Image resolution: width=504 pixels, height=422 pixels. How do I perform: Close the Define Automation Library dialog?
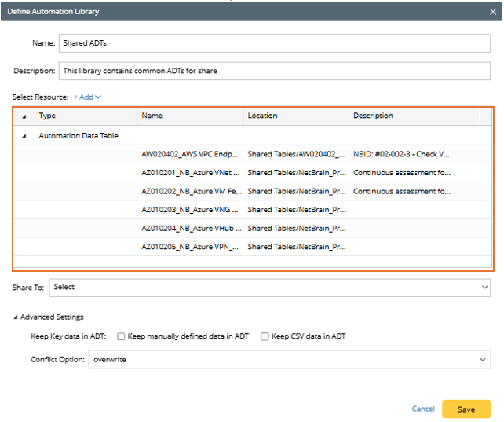tap(491, 12)
